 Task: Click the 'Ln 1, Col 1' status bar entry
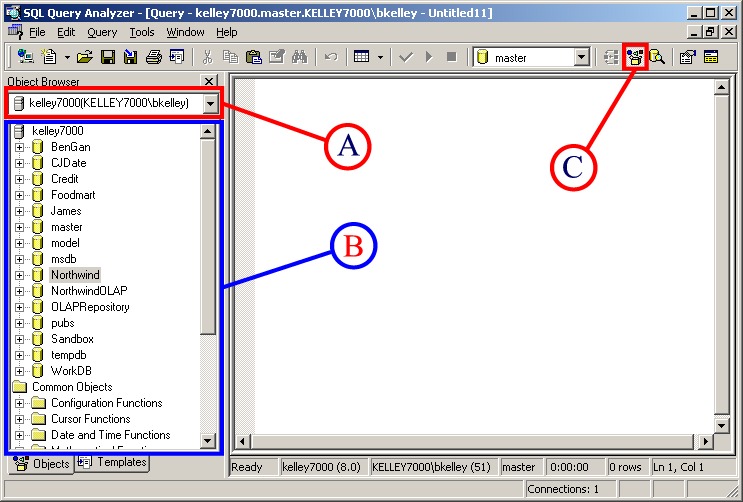pyautogui.click(x=678, y=467)
